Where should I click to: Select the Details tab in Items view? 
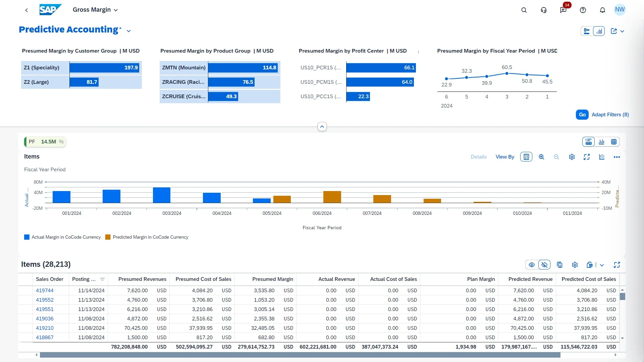[479, 157]
